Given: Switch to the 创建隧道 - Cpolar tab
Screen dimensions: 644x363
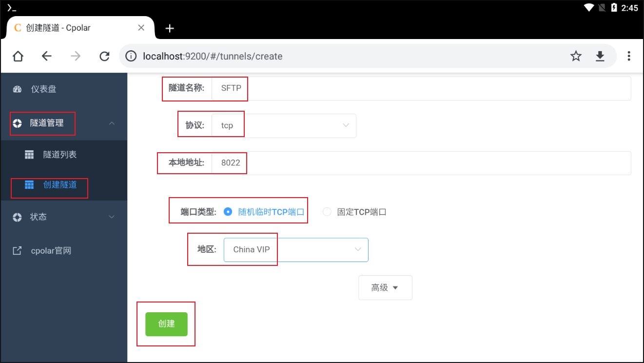Looking at the screenshot, I should coord(80,28).
